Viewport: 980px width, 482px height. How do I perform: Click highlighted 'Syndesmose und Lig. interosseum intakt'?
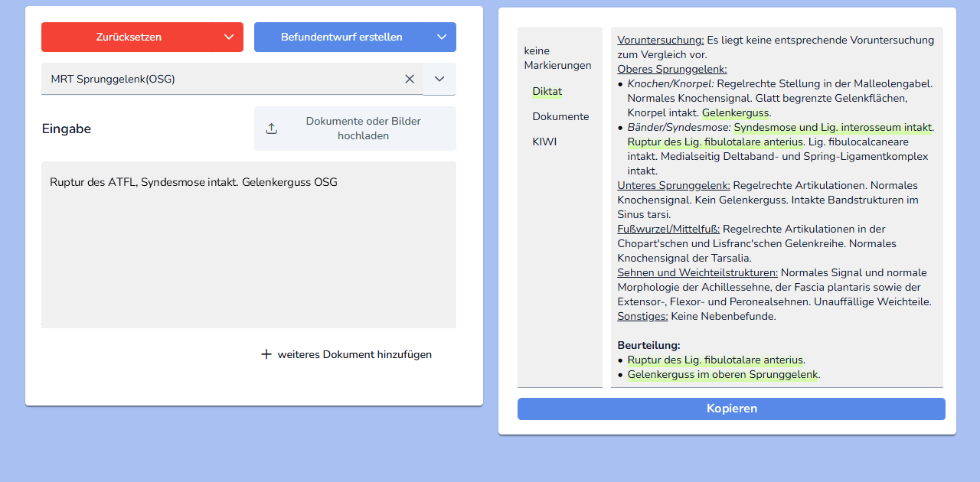[x=833, y=127]
